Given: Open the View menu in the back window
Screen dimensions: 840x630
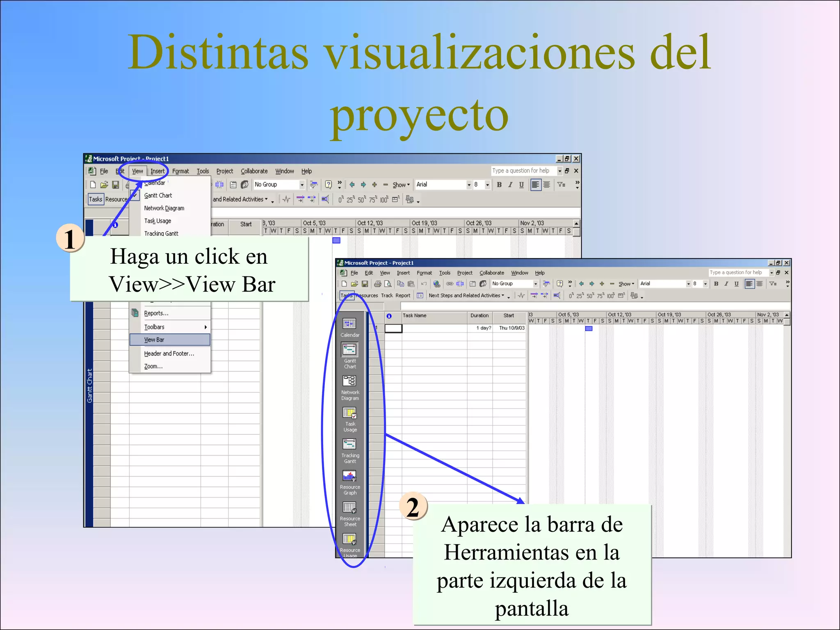Looking at the screenshot, I should click(137, 171).
